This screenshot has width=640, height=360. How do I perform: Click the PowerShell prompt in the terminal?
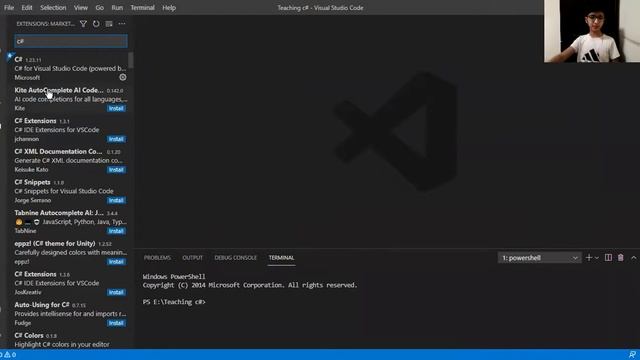(x=174, y=302)
